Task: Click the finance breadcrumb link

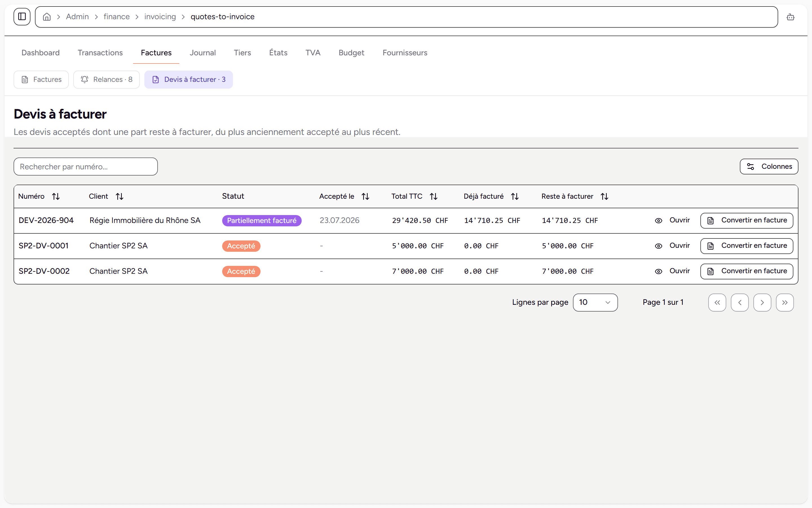Action: (116, 17)
